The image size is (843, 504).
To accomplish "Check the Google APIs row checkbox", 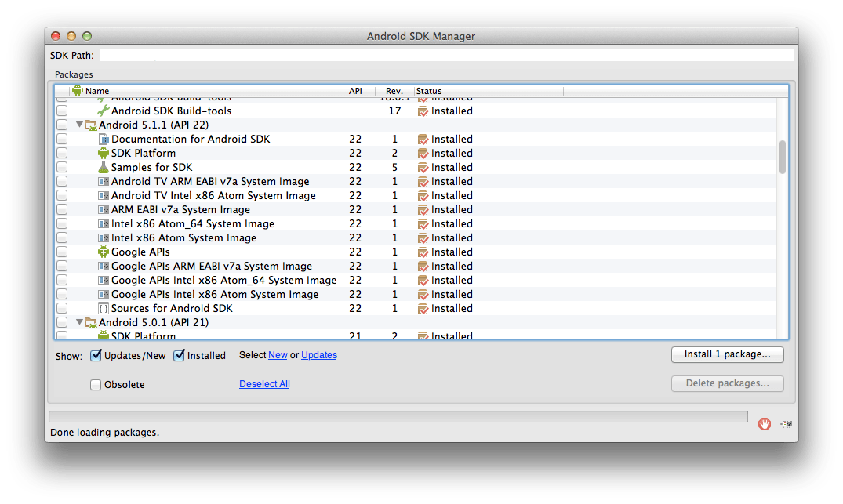I will click(62, 252).
